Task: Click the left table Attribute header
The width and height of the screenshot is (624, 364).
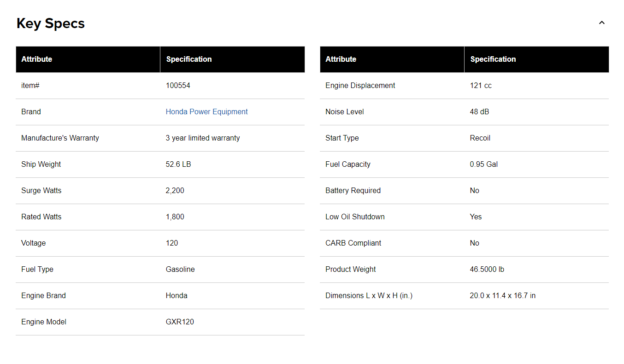Action: (37, 59)
